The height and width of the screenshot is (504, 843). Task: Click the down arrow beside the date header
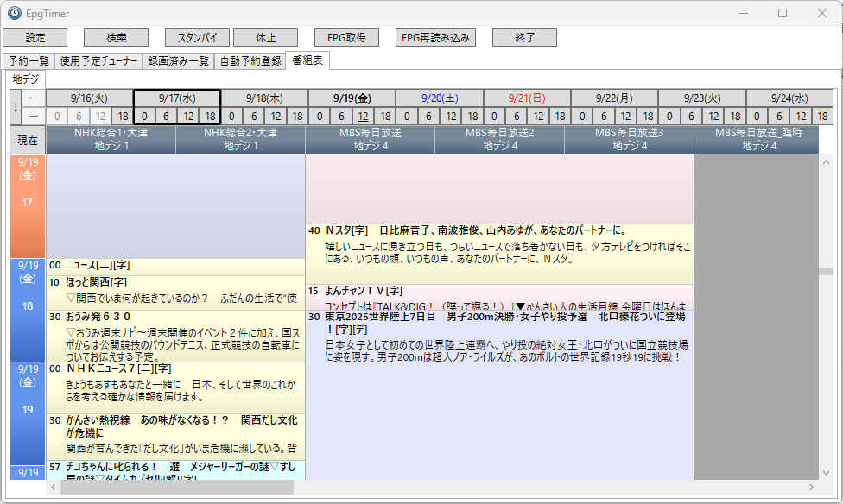click(16, 107)
